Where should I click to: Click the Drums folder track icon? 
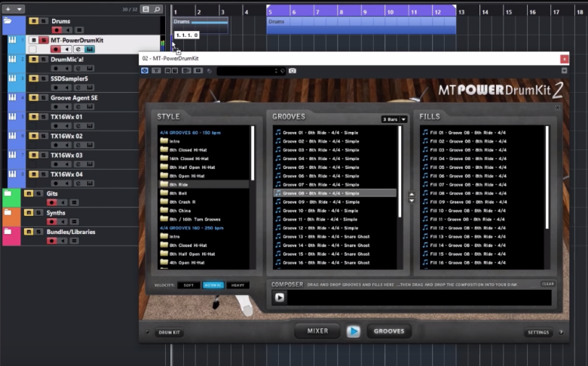point(8,21)
